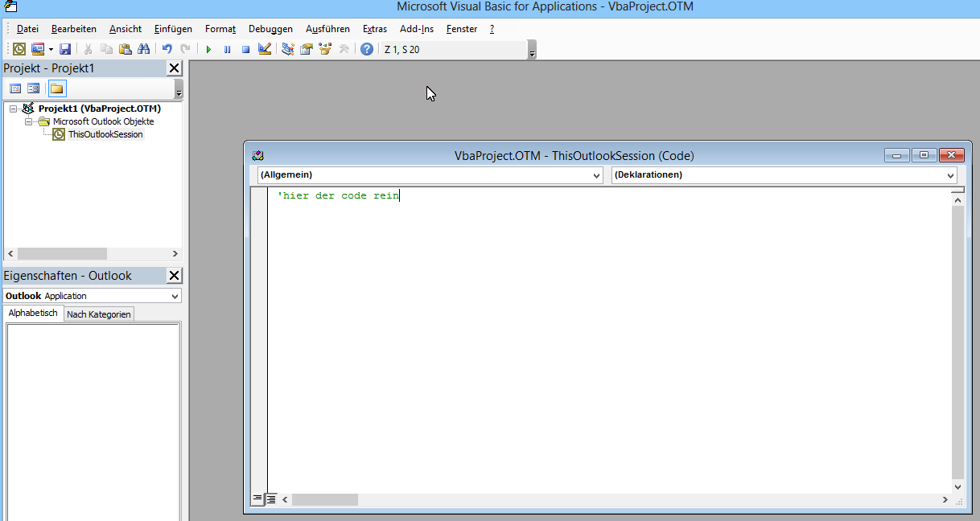Screen dimensions: 980x521
Task: Open the Ausführen menu
Action: (x=327, y=29)
